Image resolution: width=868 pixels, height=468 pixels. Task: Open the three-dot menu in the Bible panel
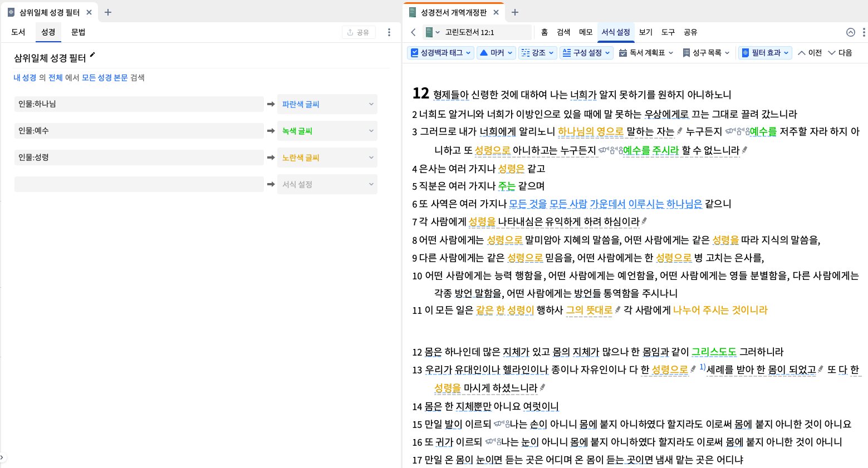point(864,32)
